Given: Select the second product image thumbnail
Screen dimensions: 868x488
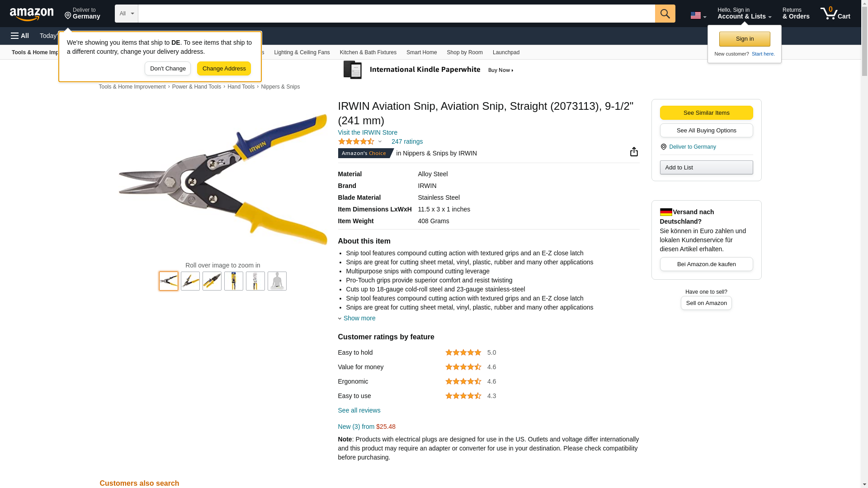Looking at the screenshot, I should pos(190,281).
